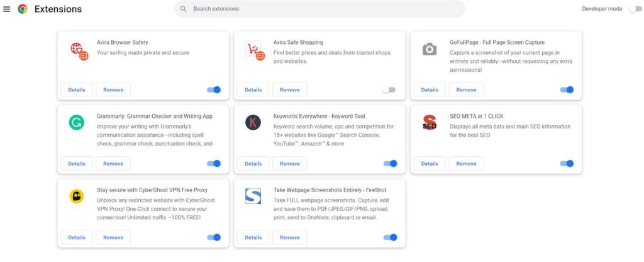Remove SEO META in 1 CLICK

point(466,163)
